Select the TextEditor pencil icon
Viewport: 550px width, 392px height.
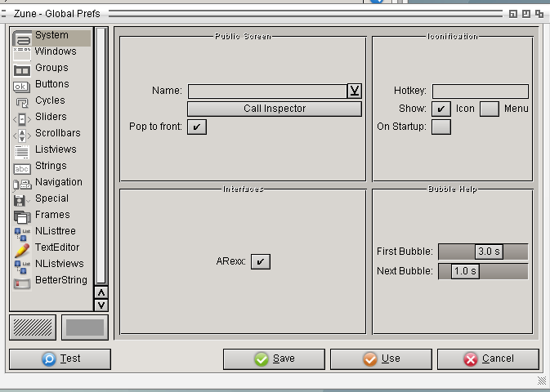(22, 248)
